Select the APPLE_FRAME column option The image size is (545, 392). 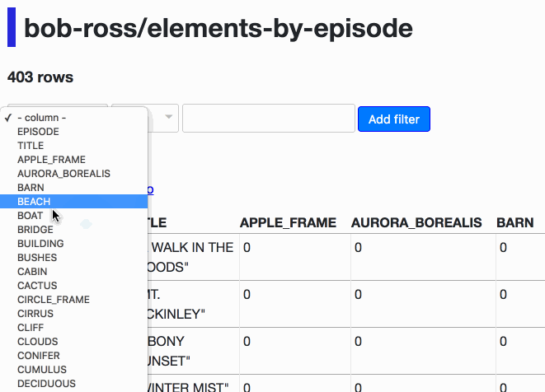click(x=73, y=160)
